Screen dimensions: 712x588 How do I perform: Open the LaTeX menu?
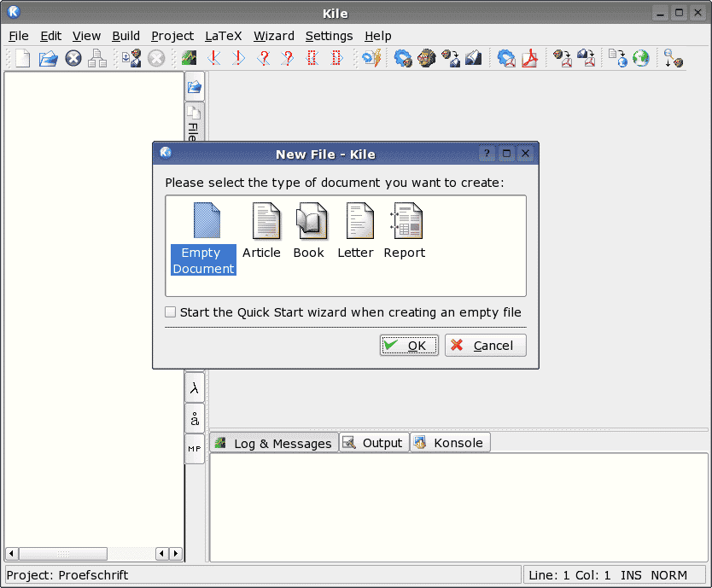[x=223, y=36]
